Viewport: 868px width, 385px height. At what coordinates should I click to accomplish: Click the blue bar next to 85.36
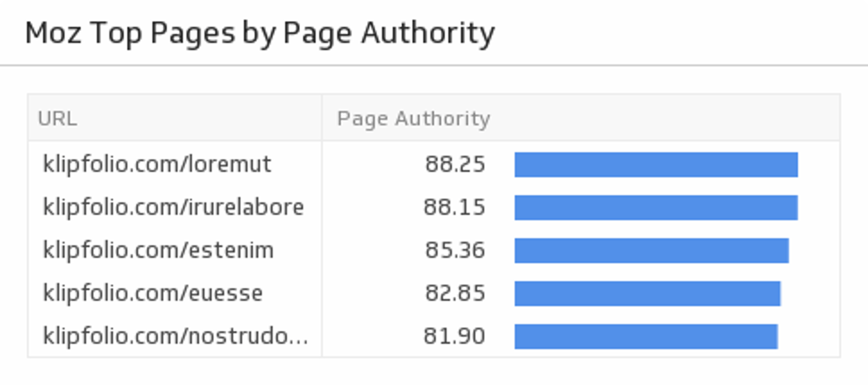pos(651,250)
